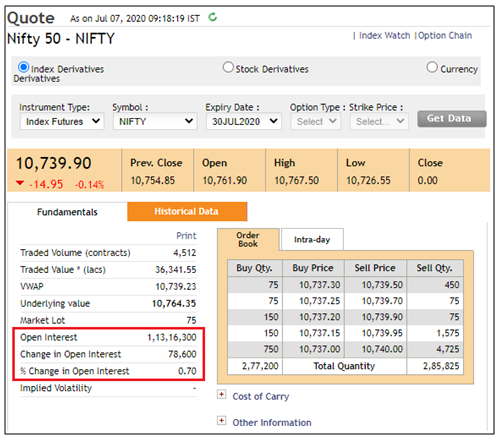Open the Order Book tab
The image size is (497, 441).
[248, 240]
